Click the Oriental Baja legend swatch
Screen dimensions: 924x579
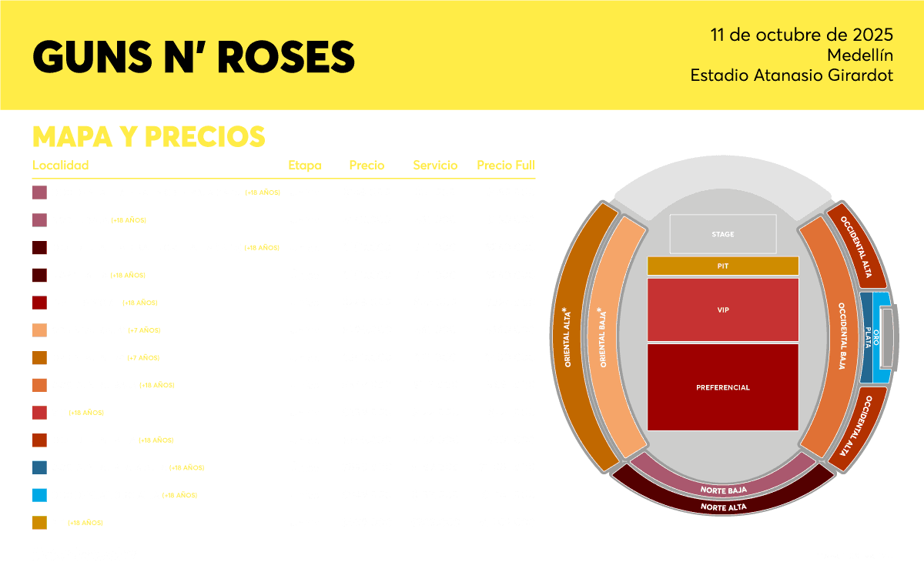point(40,330)
